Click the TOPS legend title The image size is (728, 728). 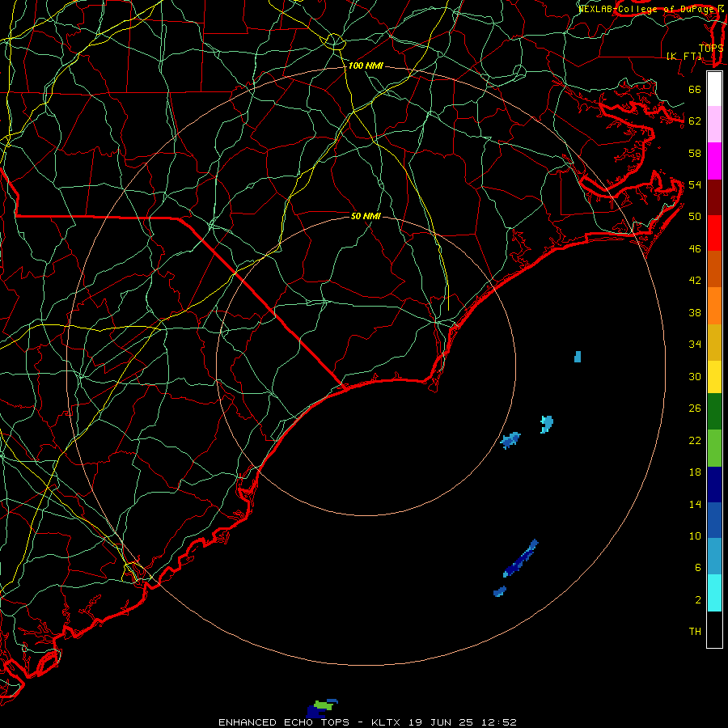point(711,48)
